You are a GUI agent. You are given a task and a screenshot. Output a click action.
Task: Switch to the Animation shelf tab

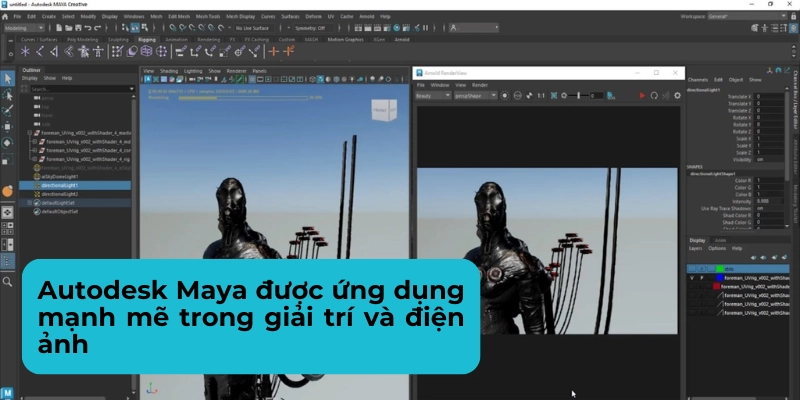(177, 39)
